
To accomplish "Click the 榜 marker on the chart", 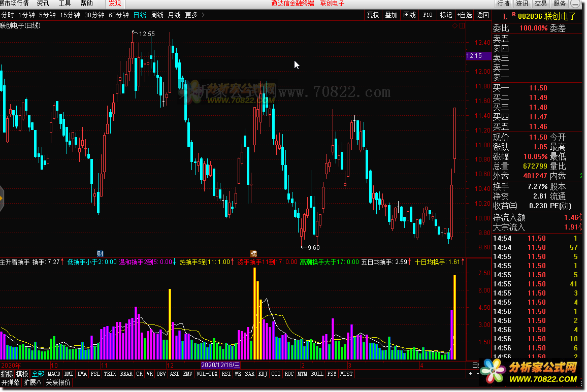I will coord(253,253).
